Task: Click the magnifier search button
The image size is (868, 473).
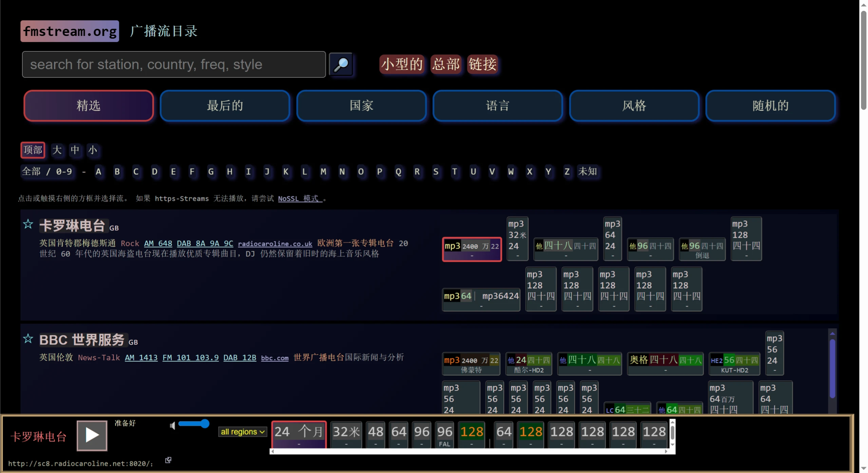Action: [341, 64]
